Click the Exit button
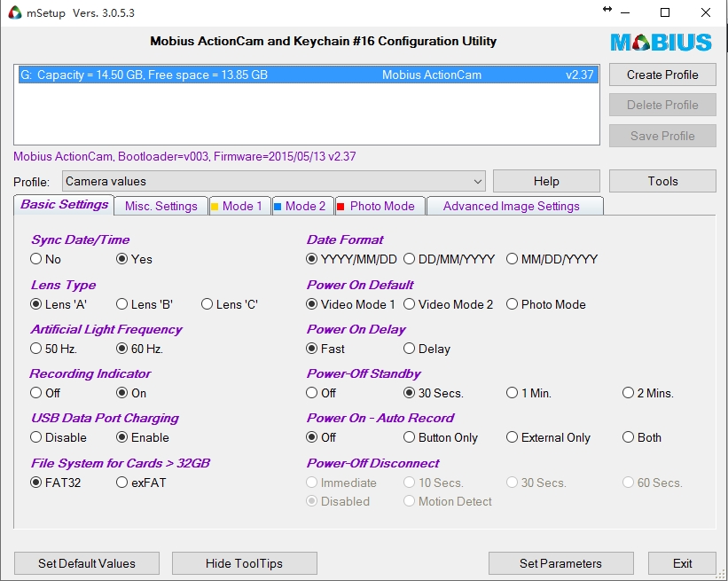Screen dimensions: 728x581 point(682,563)
